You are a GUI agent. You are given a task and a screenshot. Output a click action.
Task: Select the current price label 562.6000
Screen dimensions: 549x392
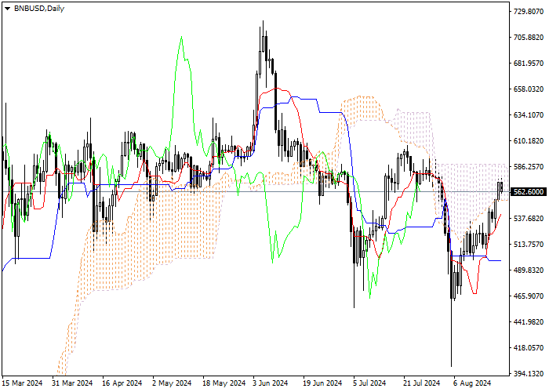click(529, 192)
